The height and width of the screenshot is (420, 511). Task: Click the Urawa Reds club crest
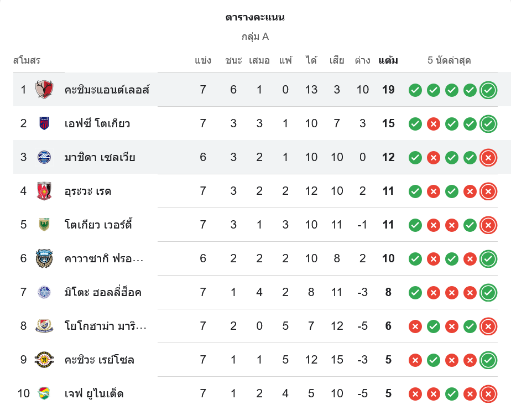click(x=44, y=191)
